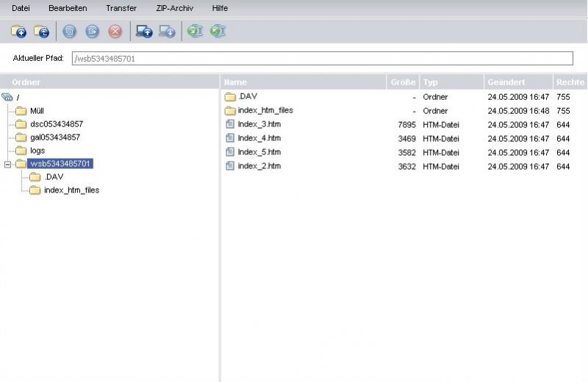Select index_htm_files folder in the file list
The width and height of the screenshot is (588, 382).
[x=265, y=111]
